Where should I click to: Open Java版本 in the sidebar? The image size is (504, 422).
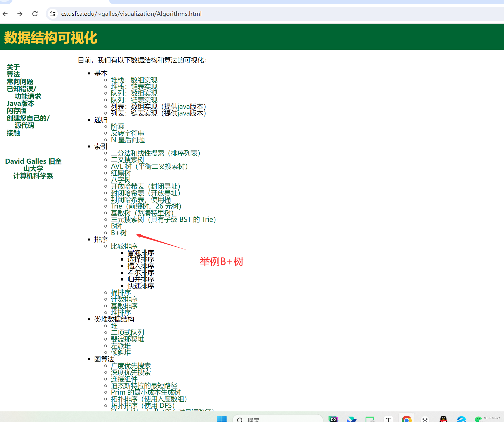21,104
